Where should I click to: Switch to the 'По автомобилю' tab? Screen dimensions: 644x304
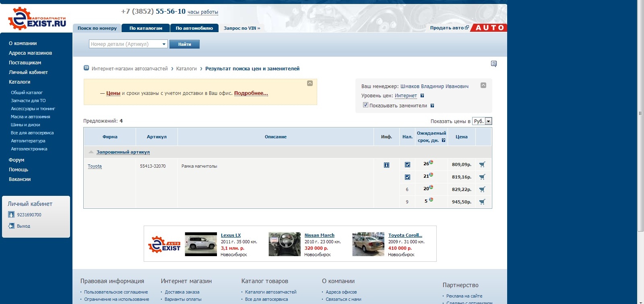pyautogui.click(x=194, y=28)
